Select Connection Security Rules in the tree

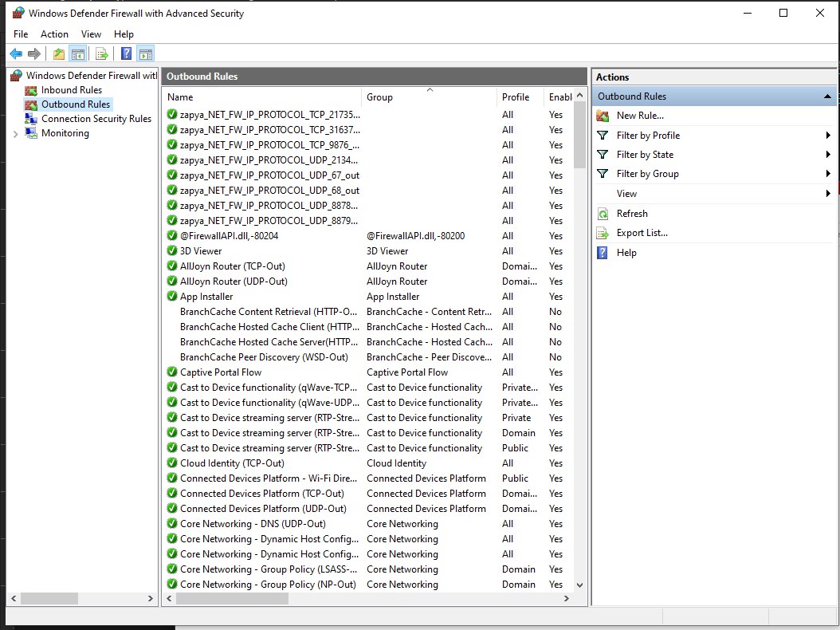coord(96,119)
